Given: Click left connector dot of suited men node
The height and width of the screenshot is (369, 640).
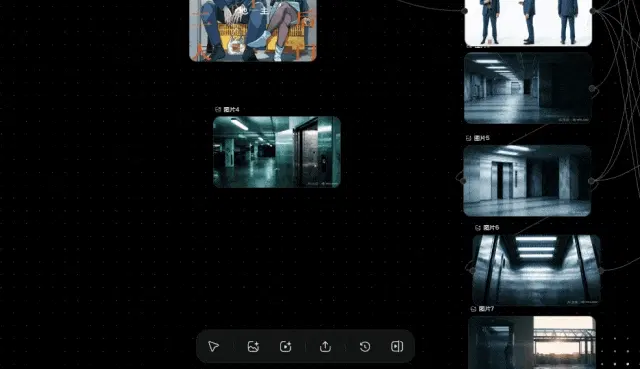Looking at the screenshot, I should point(464,11).
